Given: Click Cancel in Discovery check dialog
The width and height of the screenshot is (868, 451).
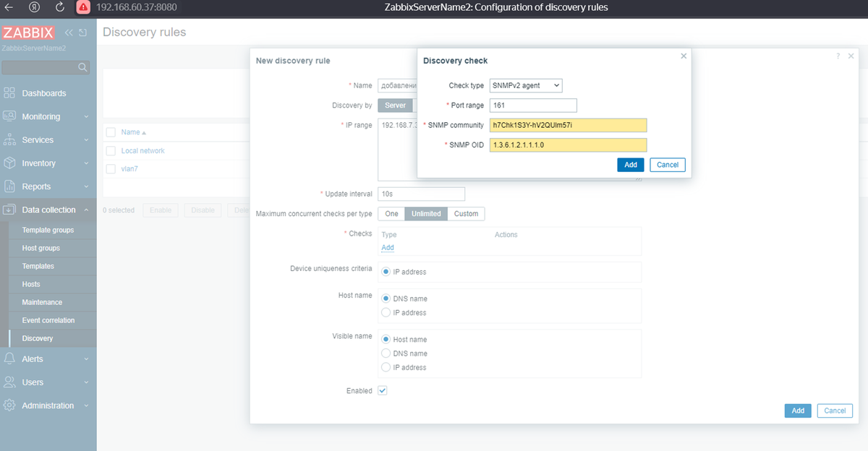Looking at the screenshot, I should pos(668,165).
